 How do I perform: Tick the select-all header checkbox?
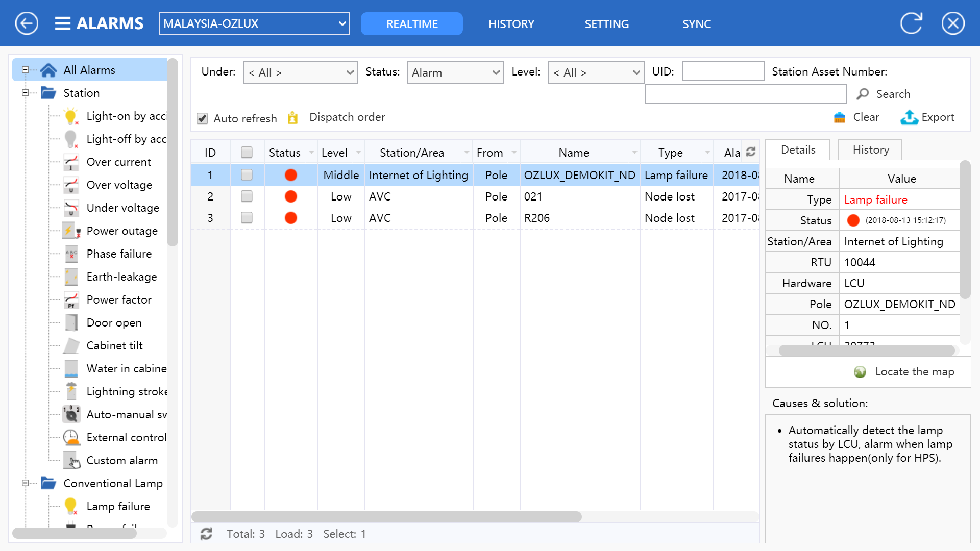click(x=247, y=153)
